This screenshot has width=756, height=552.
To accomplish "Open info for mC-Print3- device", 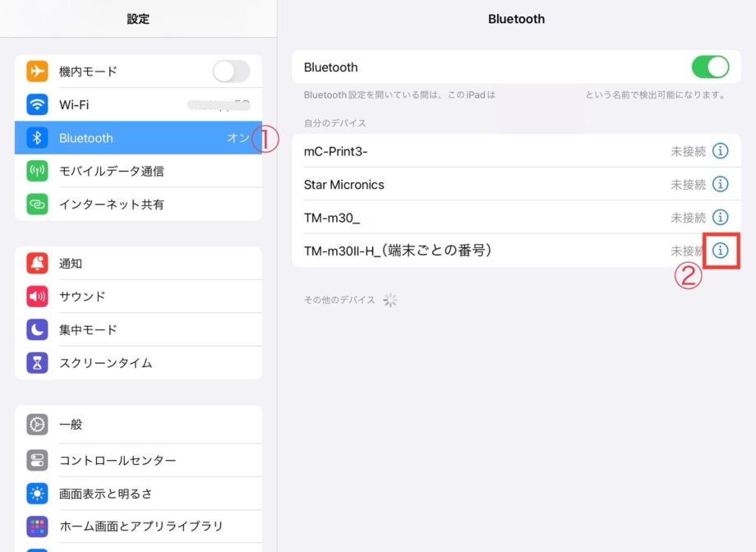I will [x=720, y=151].
